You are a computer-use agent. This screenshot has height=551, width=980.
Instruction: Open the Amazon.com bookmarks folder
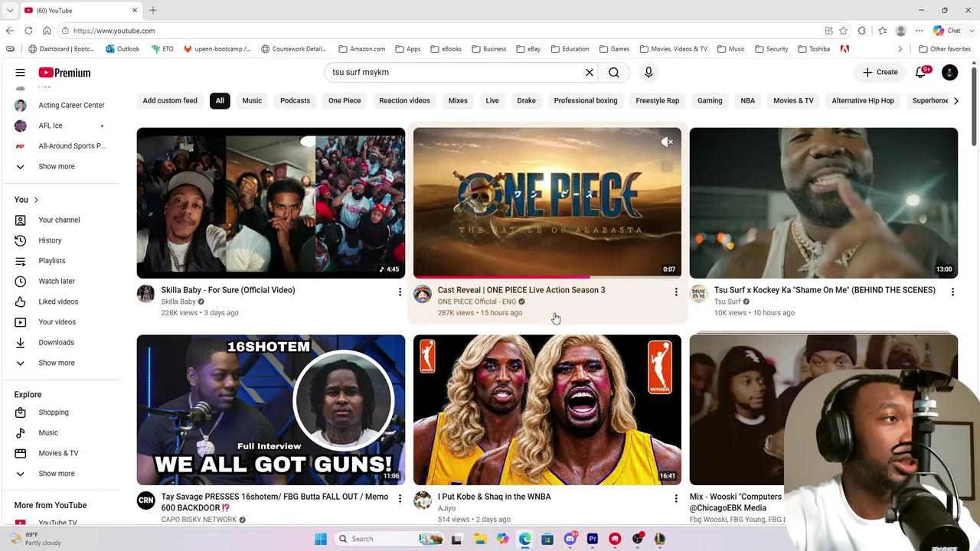pos(361,49)
